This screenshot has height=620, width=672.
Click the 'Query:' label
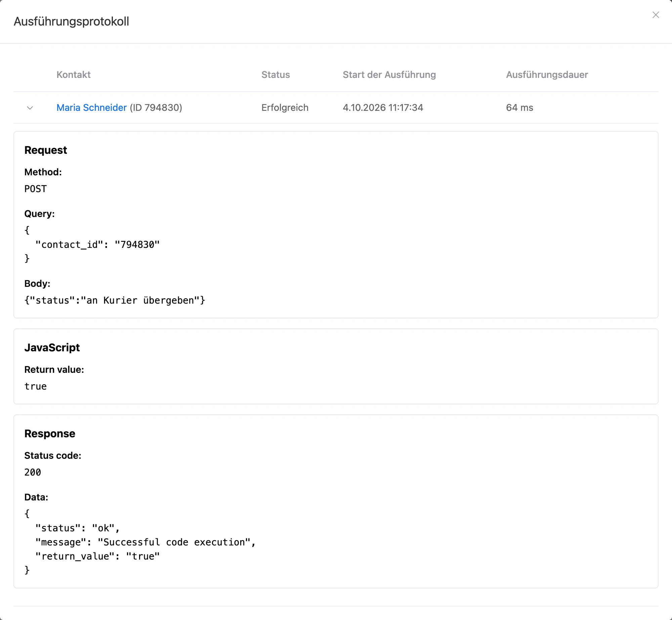pos(39,214)
